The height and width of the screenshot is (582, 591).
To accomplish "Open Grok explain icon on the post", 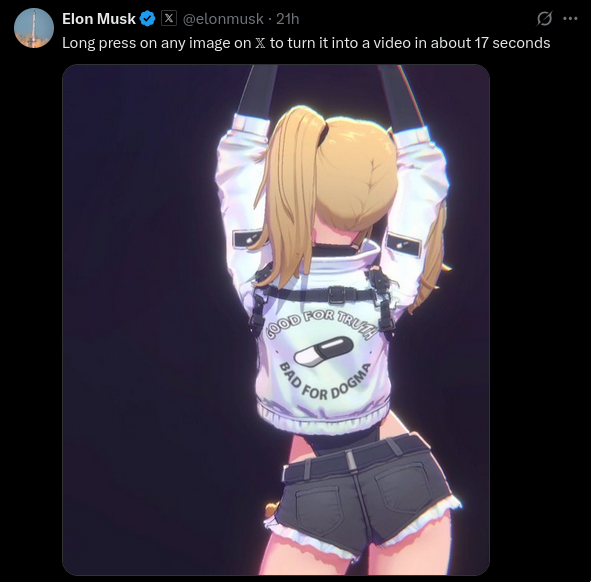I will tap(544, 18).
